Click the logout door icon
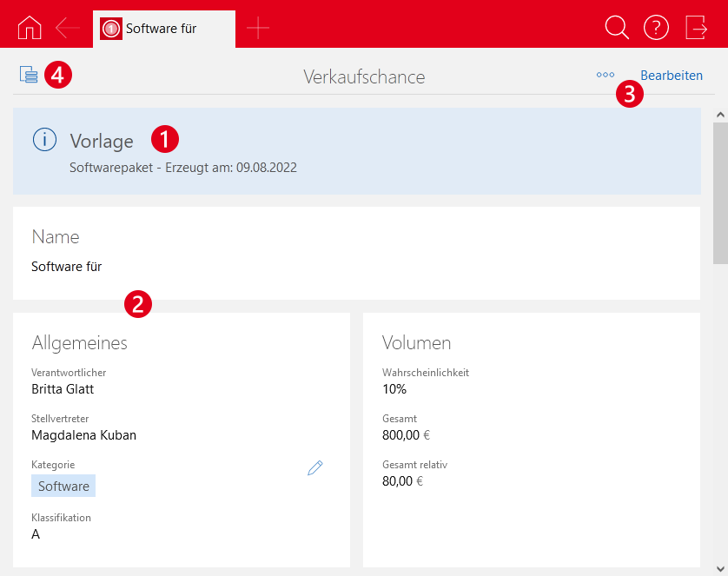 pyautogui.click(x=696, y=28)
